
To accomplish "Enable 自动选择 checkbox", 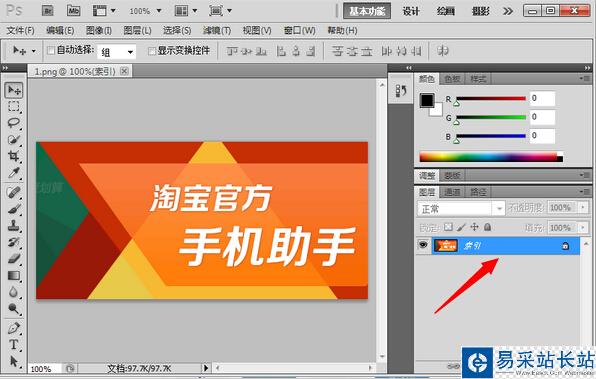I will 51,50.
